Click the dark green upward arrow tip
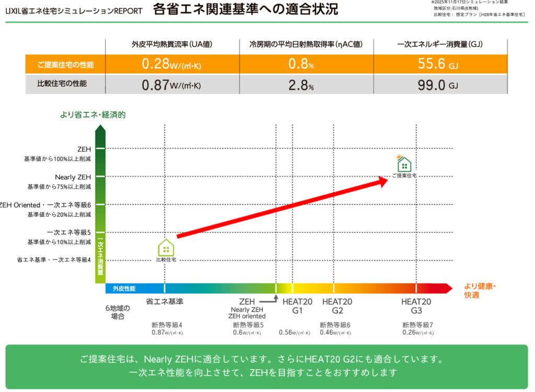535x392 pixels. click(x=100, y=130)
